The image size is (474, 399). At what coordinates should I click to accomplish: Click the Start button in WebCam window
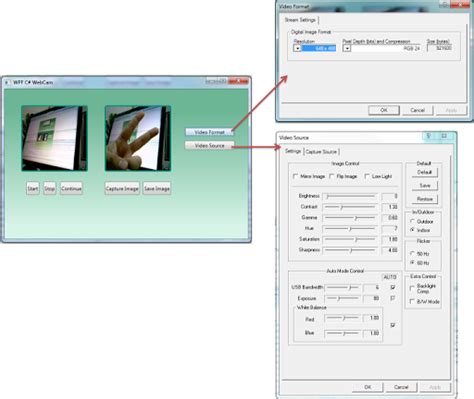[x=33, y=189]
